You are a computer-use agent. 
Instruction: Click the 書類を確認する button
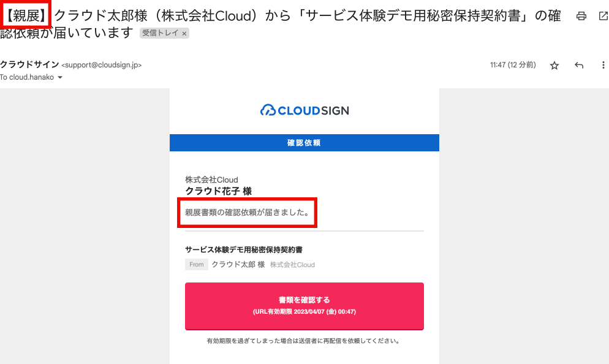point(304,306)
